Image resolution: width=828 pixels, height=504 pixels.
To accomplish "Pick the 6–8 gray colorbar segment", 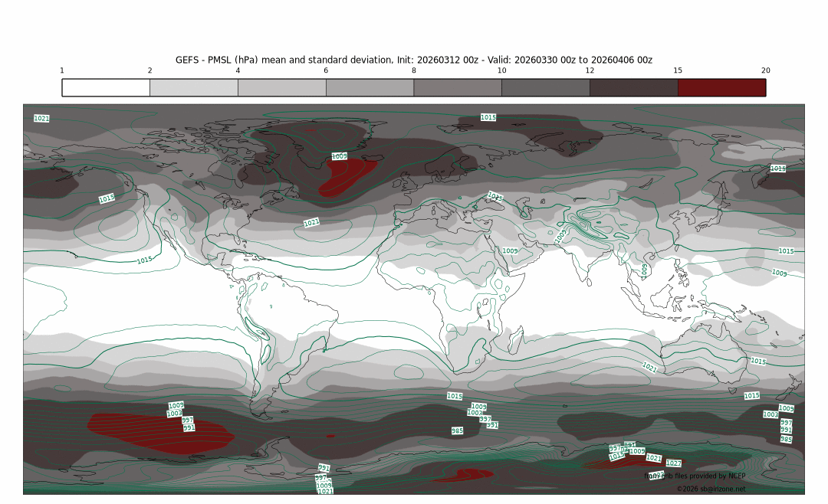I will (x=370, y=87).
